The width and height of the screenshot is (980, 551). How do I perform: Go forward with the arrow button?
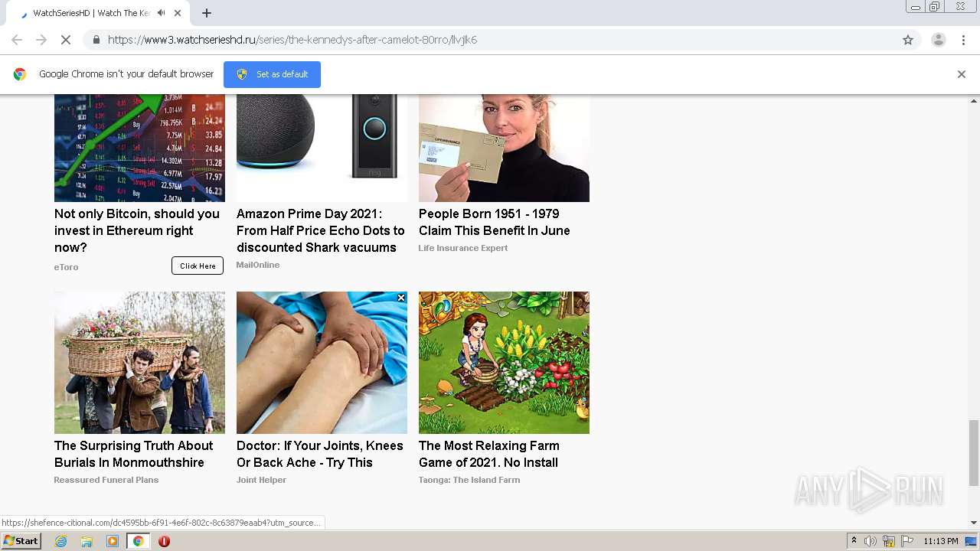(x=41, y=40)
